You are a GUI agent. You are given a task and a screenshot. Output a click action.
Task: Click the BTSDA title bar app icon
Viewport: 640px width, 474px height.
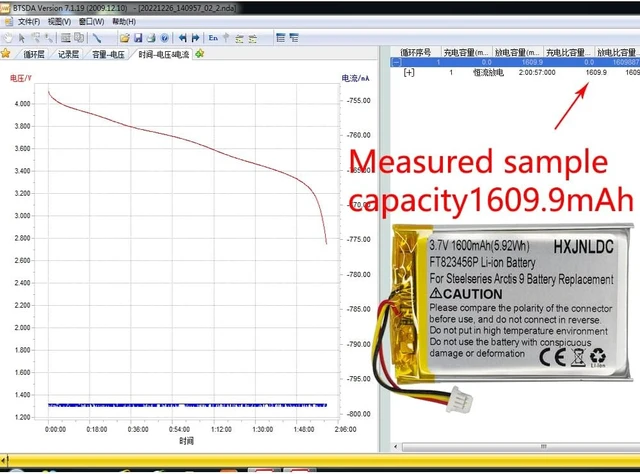tap(5, 8)
